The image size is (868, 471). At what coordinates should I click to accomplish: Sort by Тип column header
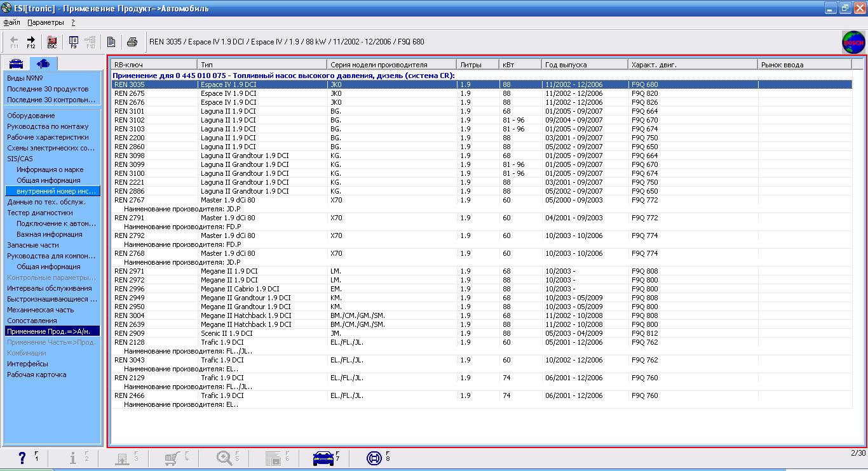262,65
